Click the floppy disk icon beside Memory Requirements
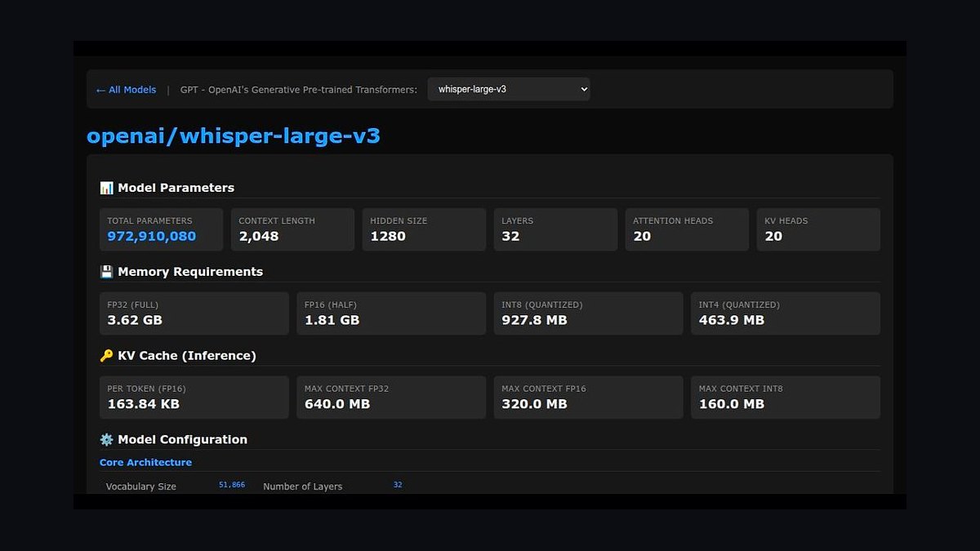The height and width of the screenshot is (551, 980). click(x=106, y=272)
